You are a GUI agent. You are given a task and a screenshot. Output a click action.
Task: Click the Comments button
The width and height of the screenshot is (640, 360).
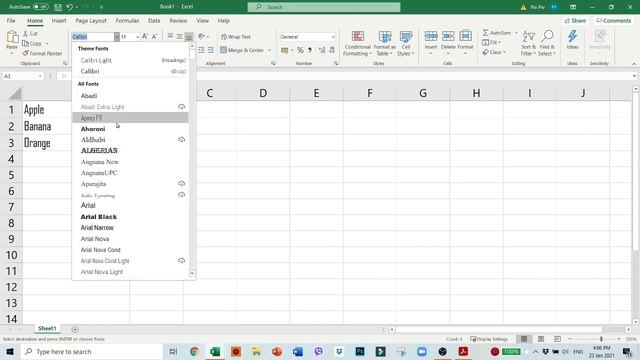(614, 20)
